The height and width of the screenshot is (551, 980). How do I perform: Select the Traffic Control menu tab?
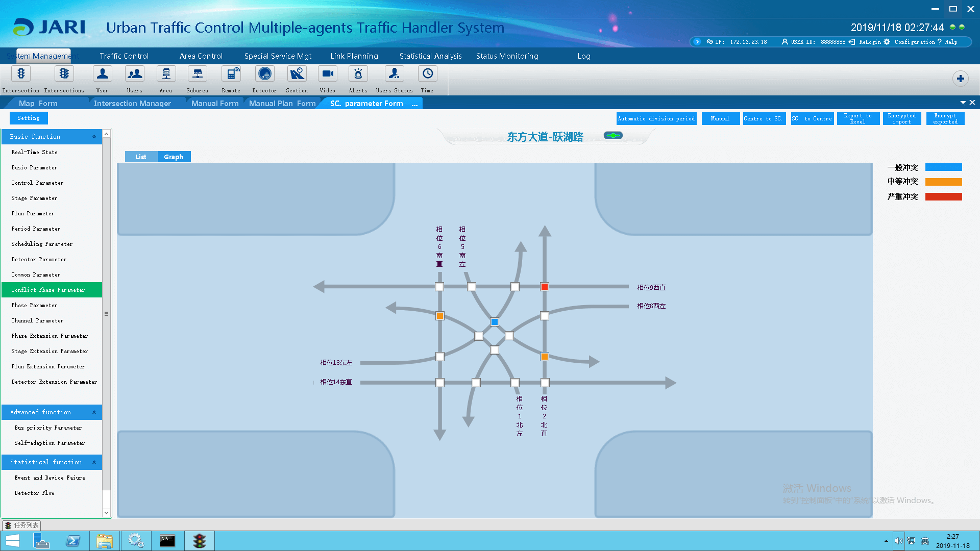pyautogui.click(x=124, y=56)
